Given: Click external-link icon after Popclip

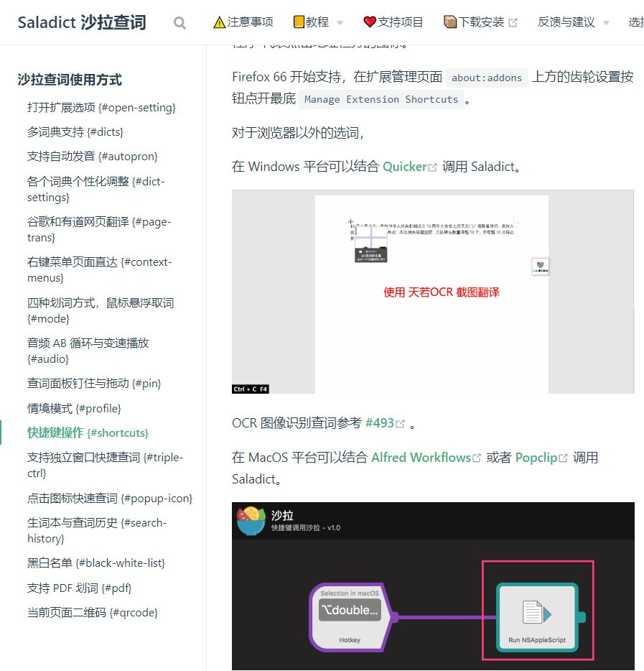Looking at the screenshot, I should (x=563, y=458).
